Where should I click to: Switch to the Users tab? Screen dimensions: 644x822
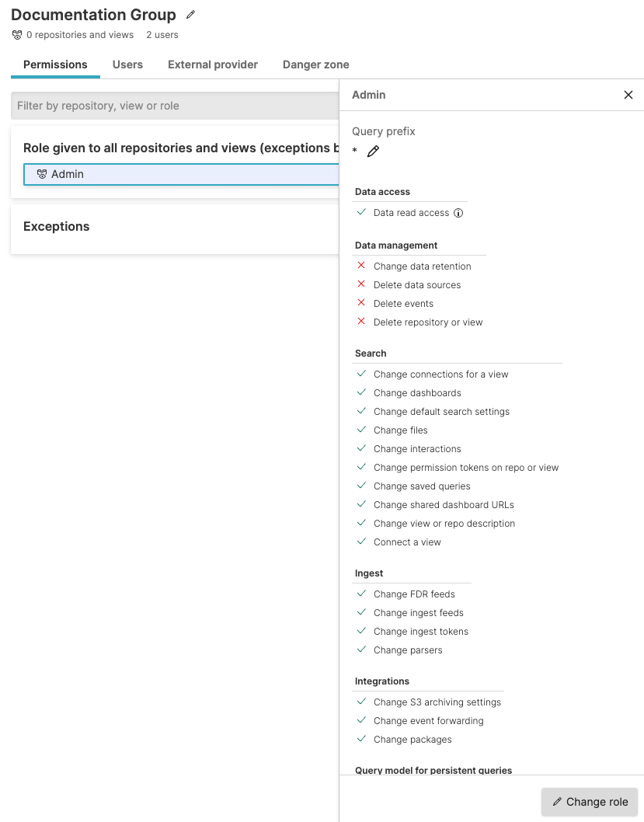pyautogui.click(x=127, y=64)
